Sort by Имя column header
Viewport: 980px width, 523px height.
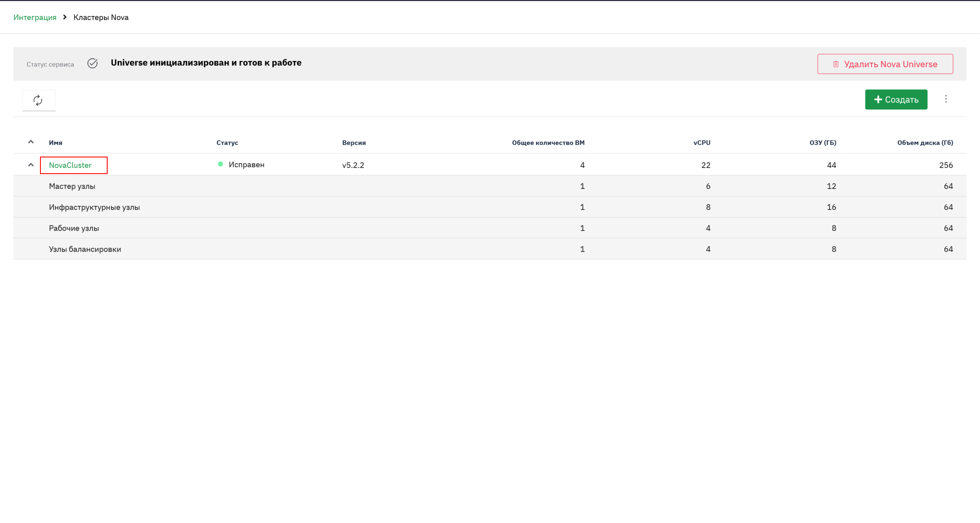pos(56,143)
